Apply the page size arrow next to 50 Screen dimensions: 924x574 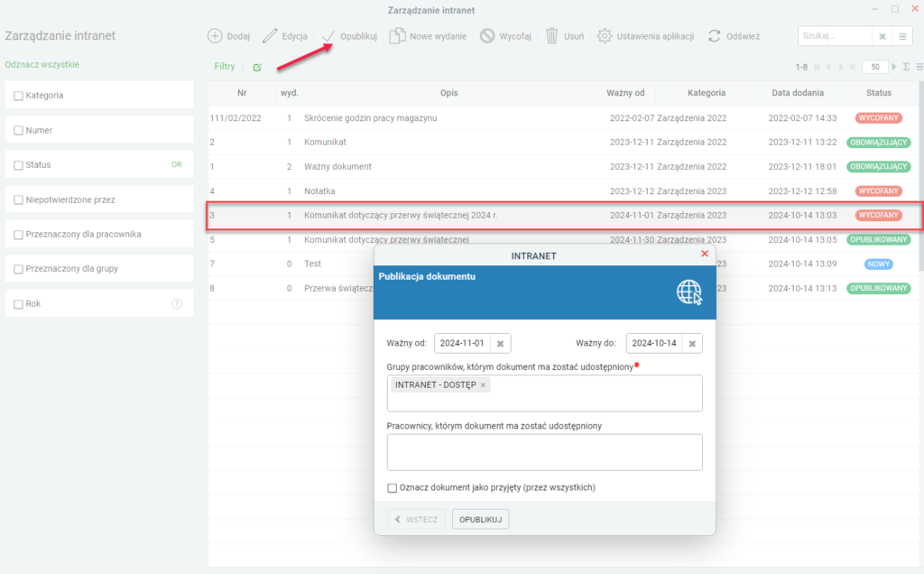(x=894, y=67)
